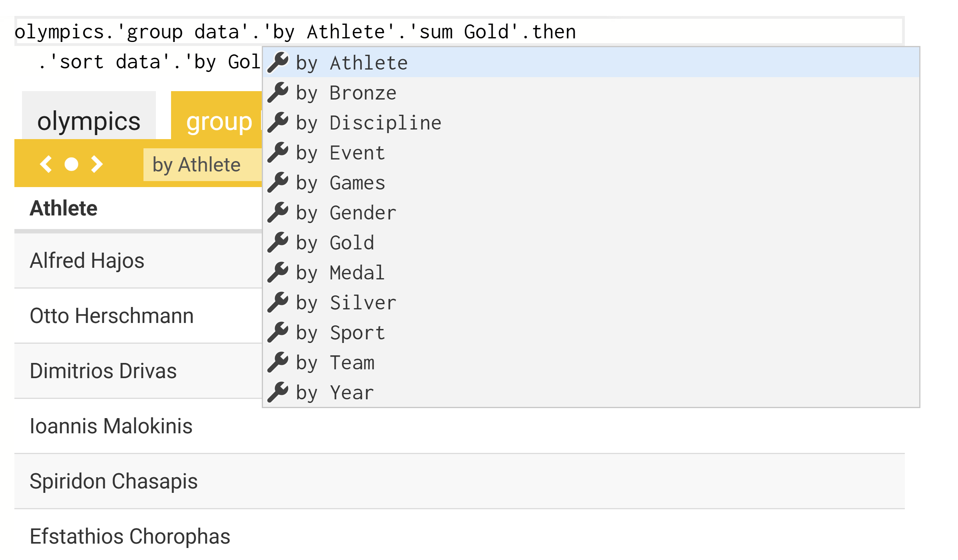The image size is (958, 560).
Task: Pick 'by Sport' in the suggestion dropdown
Action: (341, 333)
